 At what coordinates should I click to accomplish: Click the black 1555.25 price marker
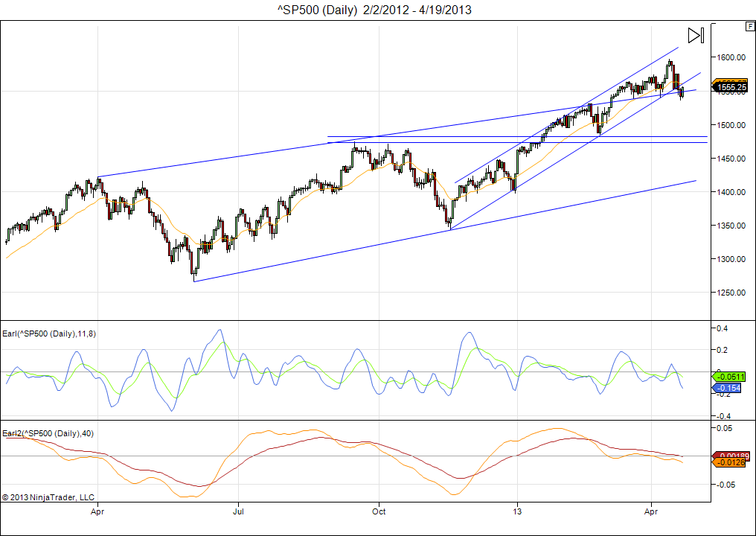pos(732,88)
